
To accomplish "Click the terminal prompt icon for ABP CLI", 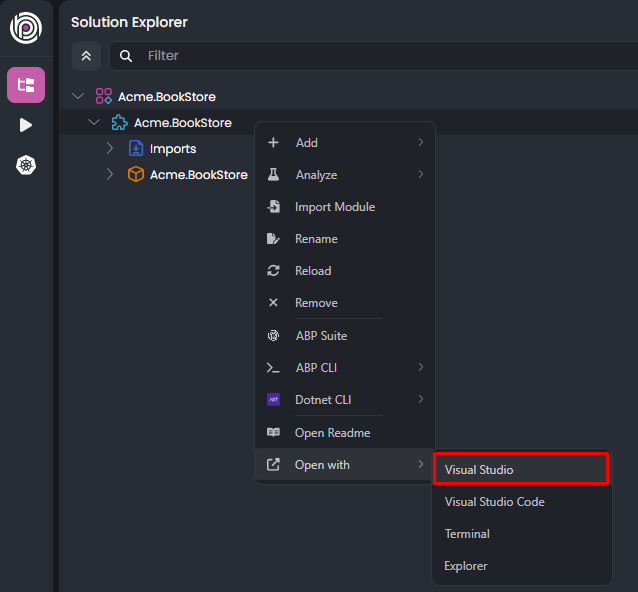I will (273, 368).
